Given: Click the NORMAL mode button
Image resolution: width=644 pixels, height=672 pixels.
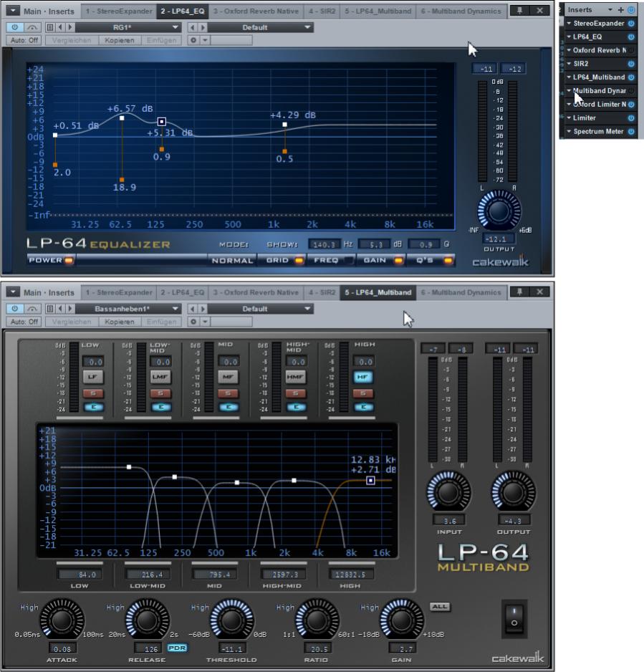Looking at the screenshot, I should click(232, 260).
